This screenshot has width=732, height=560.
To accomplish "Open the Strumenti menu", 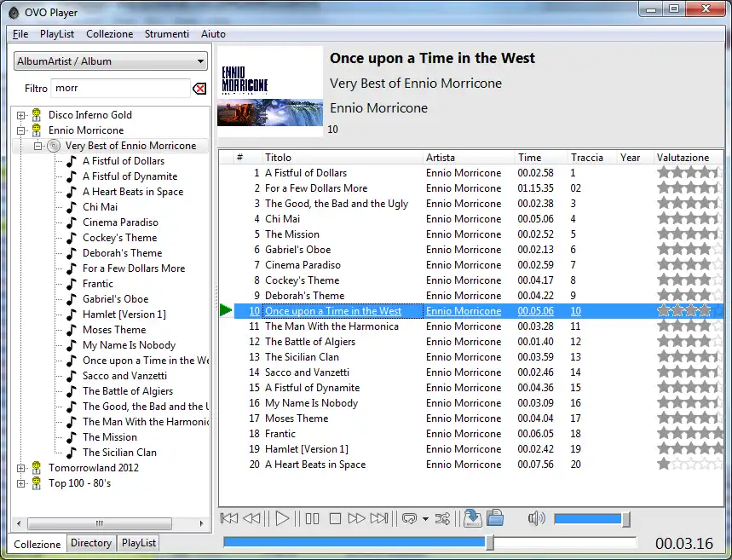I will coord(167,33).
